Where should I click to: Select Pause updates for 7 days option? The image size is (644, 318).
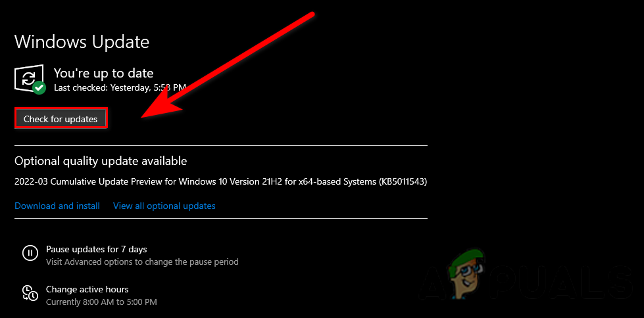(97, 249)
